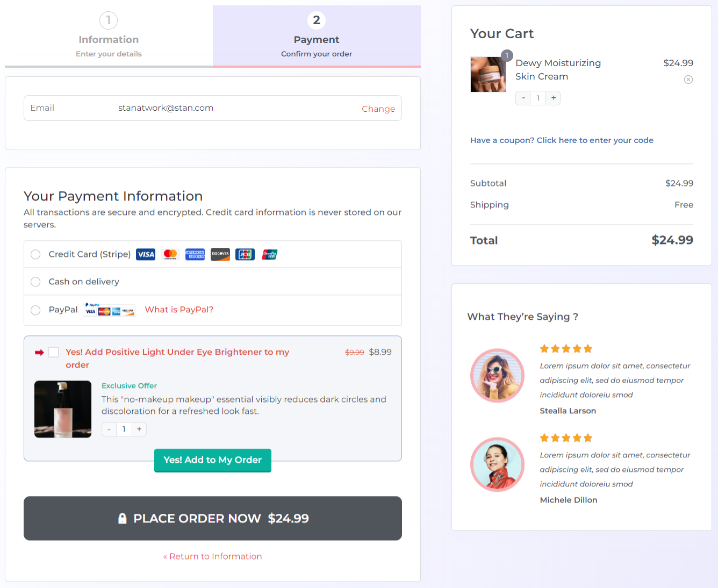Click PLACE ORDER NOW button
Screen dimensions: 718x588
pos(213,518)
